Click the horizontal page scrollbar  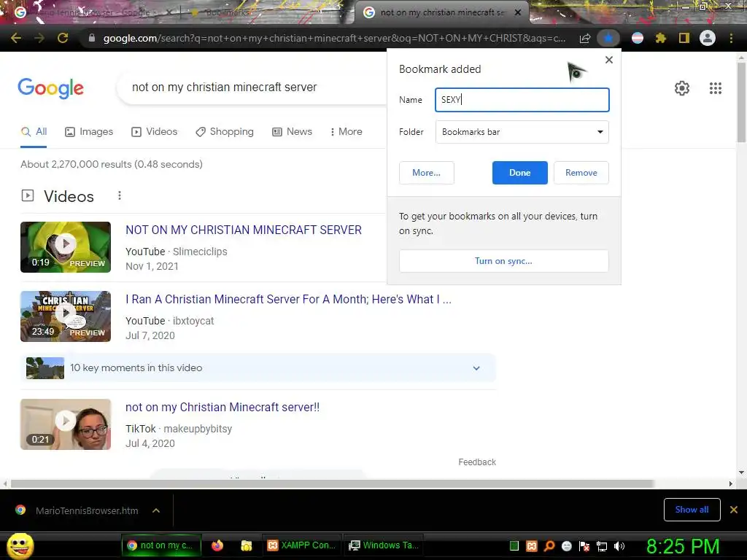tap(332, 484)
